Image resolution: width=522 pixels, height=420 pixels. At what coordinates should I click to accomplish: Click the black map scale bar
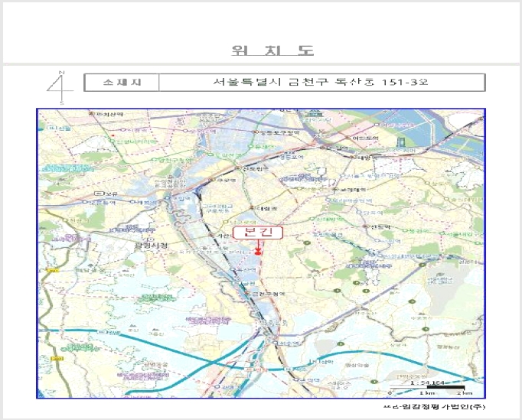pyautogui.click(x=445, y=387)
